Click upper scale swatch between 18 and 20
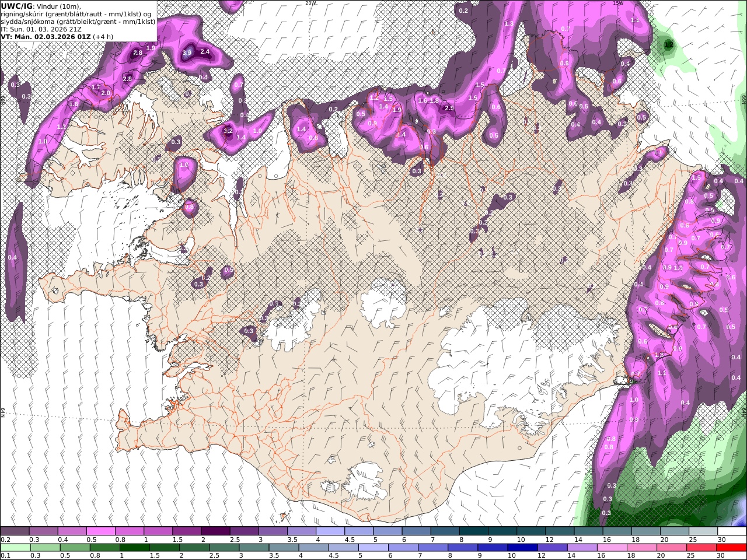The height and width of the screenshot is (560, 747). (x=645, y=531)
